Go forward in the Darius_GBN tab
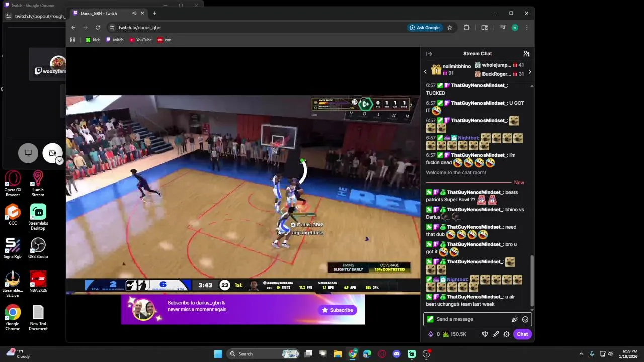This screenshot has height=362, width=644. click(86, 28)
